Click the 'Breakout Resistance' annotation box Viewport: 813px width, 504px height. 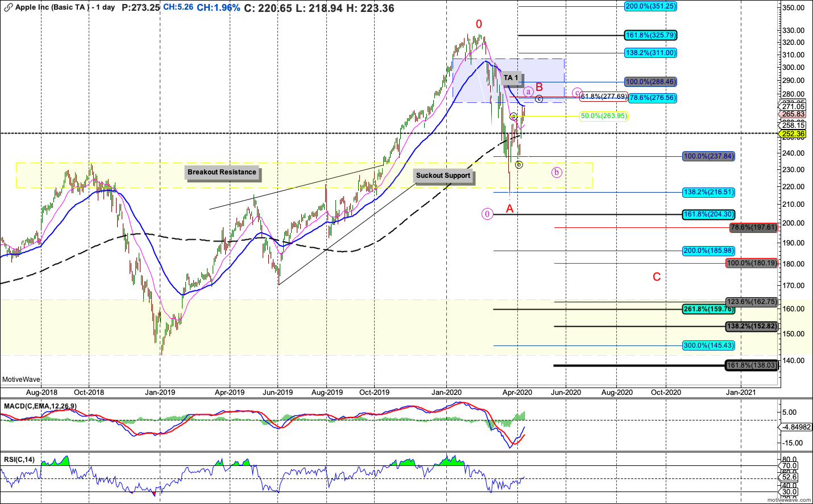pyautogui.click(x=222, y=172)
